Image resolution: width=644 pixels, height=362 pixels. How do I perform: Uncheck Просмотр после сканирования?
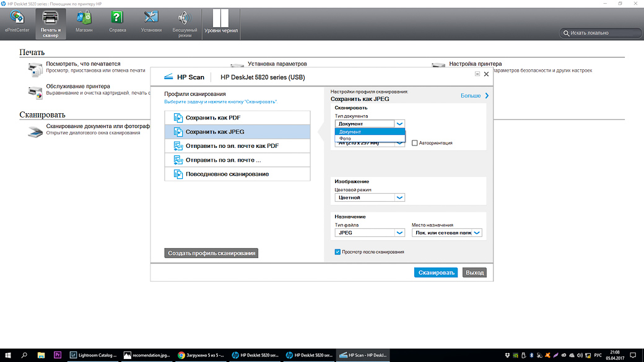click(337, 252)
